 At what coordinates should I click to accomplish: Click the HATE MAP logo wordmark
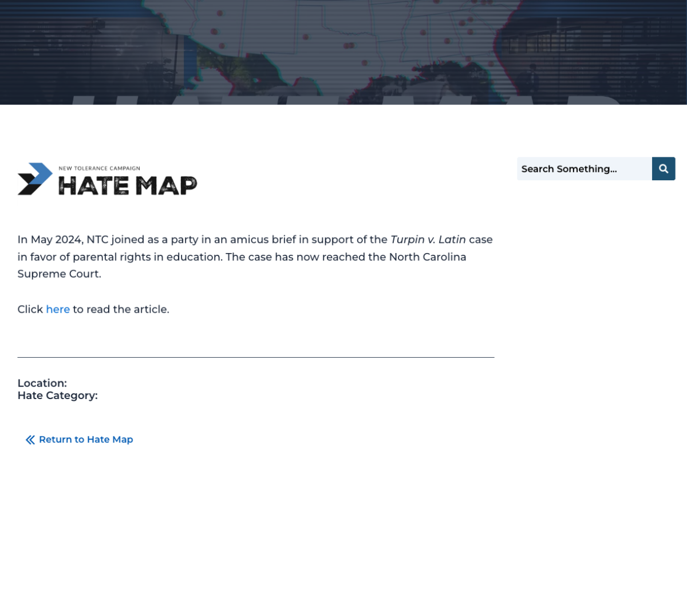(128, 185)
